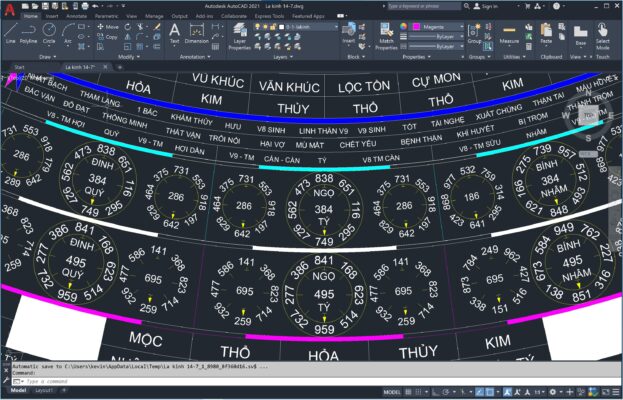Screen dimensions: 623x400
Task: Open the Layer Properties manager
Action: (240, 38)
